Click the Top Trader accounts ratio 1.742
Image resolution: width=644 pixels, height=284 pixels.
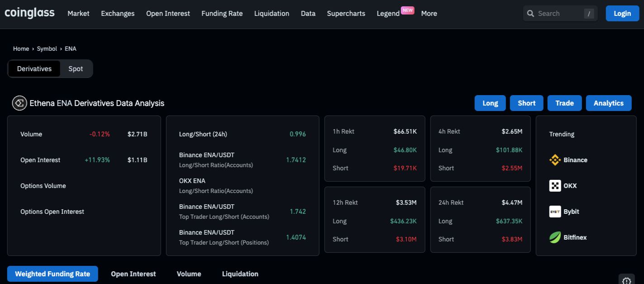[x=298, y=212]
